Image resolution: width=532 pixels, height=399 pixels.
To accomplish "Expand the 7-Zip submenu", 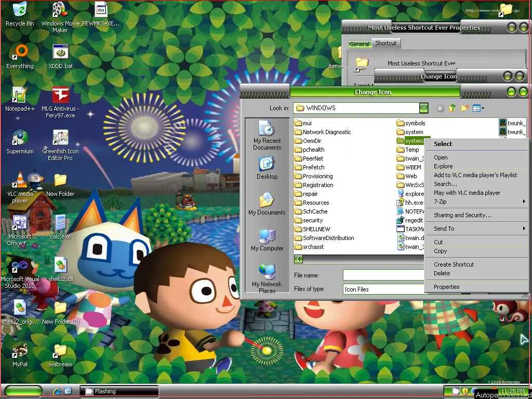I will [x=477, y=202].
